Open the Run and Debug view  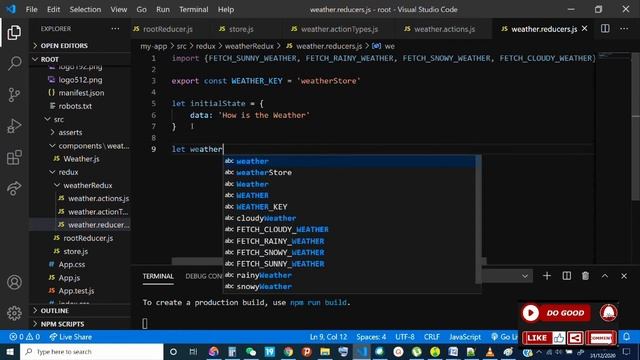[x=14, y=126]
